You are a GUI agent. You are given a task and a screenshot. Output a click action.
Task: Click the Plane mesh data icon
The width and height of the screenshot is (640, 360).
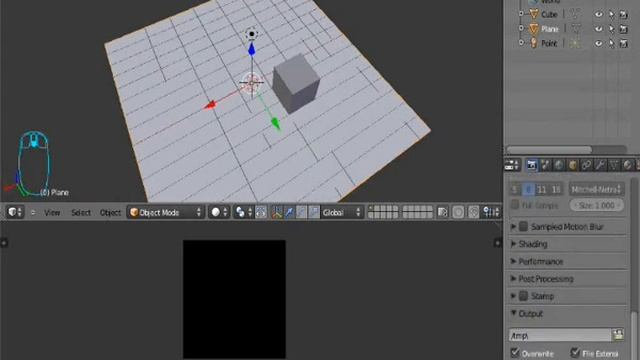click(575, 29)
